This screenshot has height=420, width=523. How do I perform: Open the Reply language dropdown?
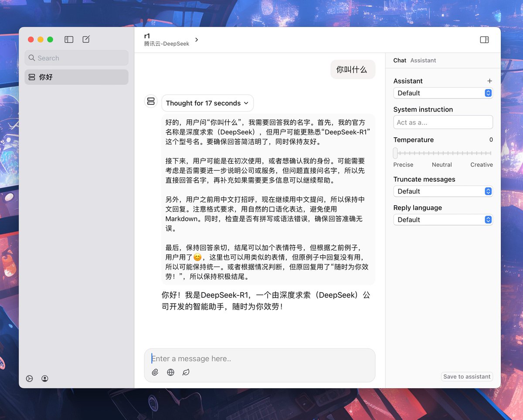pyautogui.click(x=443, y=220)
